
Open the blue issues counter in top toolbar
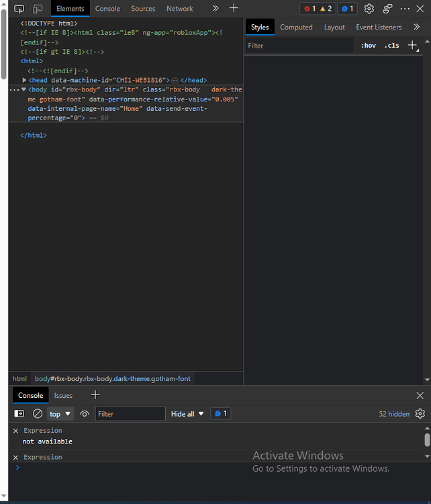click(348, 9)
